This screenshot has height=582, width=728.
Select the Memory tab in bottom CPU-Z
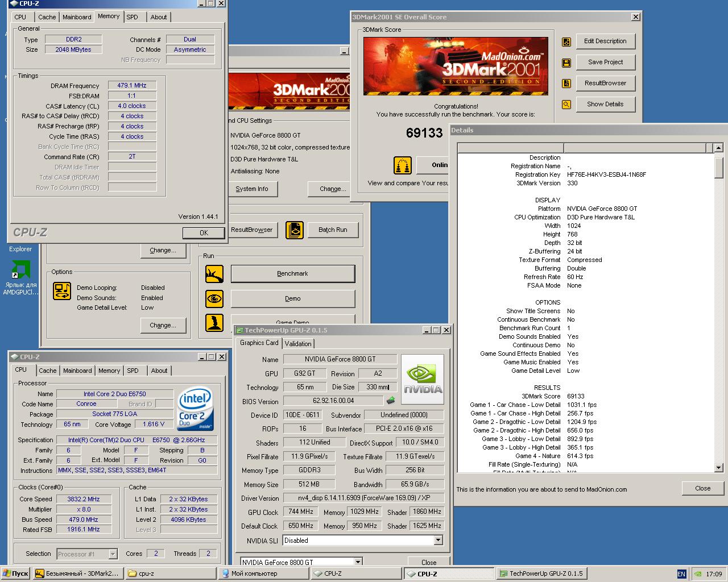pyautogui.click(x=109, y=371)
